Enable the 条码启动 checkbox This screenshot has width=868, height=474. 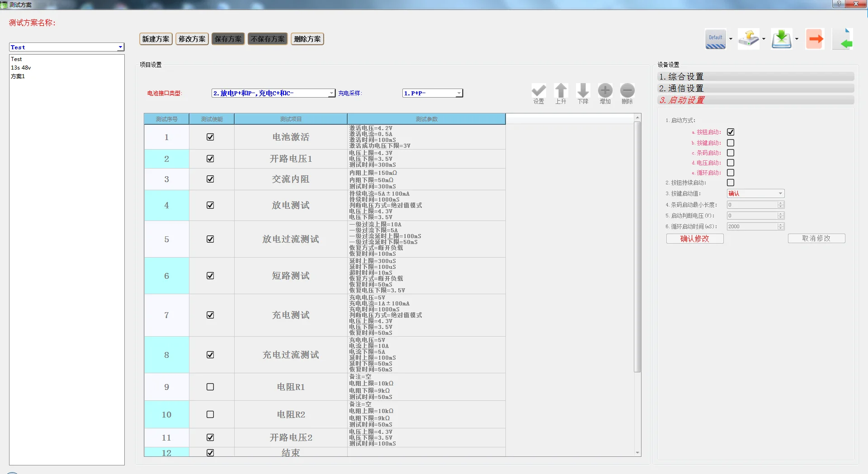point(731,153)
